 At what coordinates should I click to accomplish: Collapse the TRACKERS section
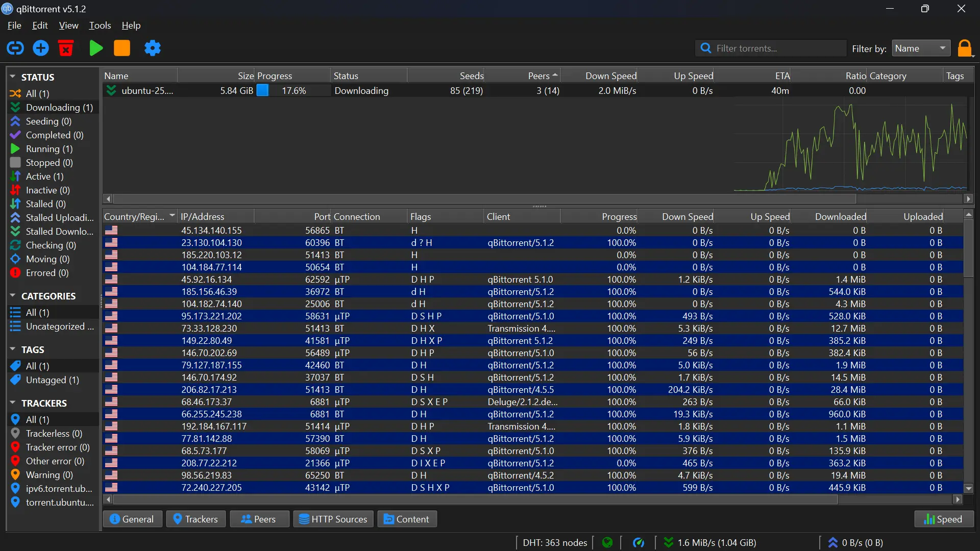tap(13, 403)
